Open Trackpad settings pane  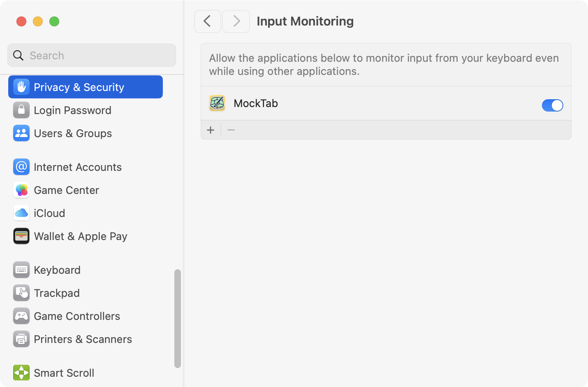(86, 293)
